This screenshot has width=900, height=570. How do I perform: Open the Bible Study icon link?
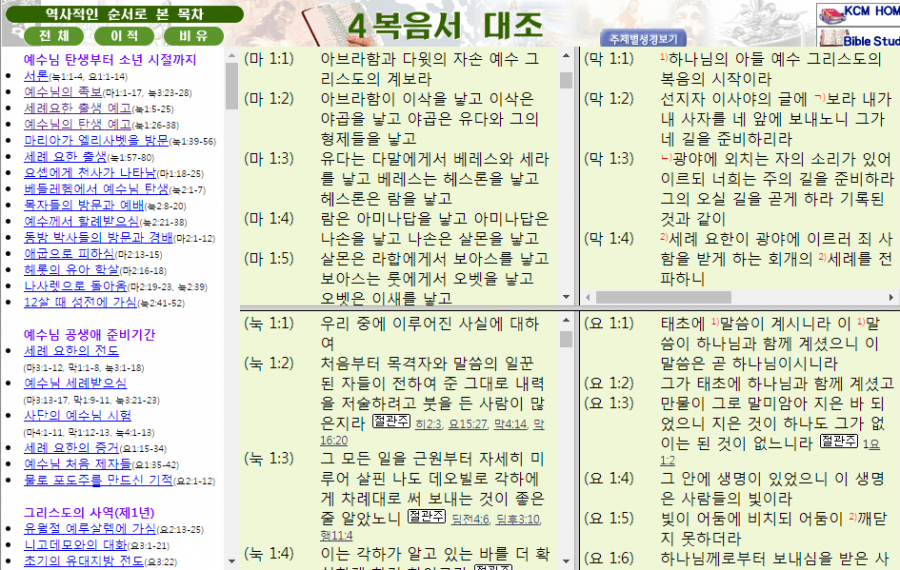point(830,39)
